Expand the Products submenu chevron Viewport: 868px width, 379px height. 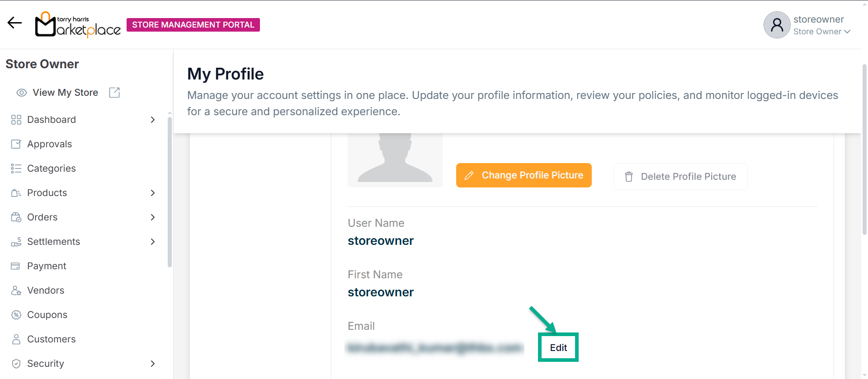pos(153,193)
